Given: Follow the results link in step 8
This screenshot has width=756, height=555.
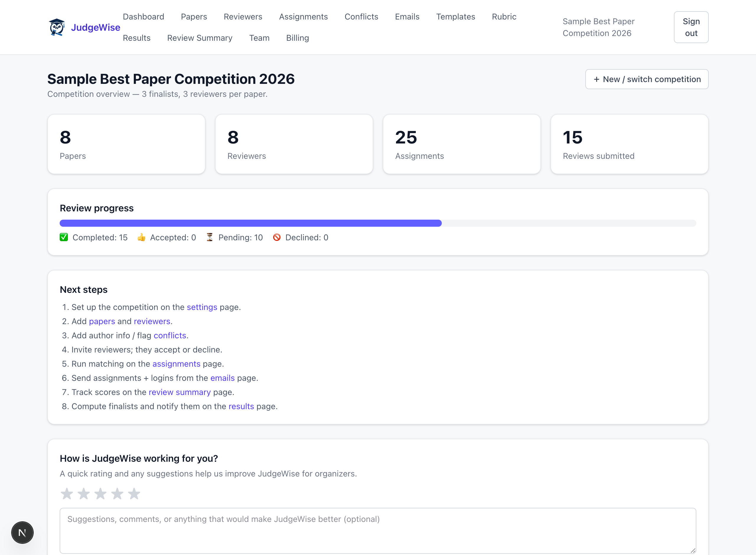Looking at the screenshot, I should click(x=241, y=406).
